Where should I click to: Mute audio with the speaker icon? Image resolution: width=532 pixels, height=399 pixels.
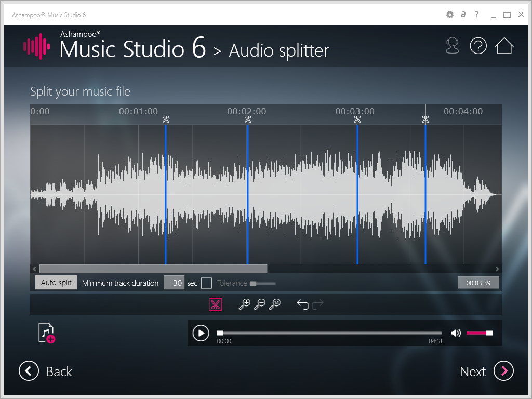tap(456, 333)
